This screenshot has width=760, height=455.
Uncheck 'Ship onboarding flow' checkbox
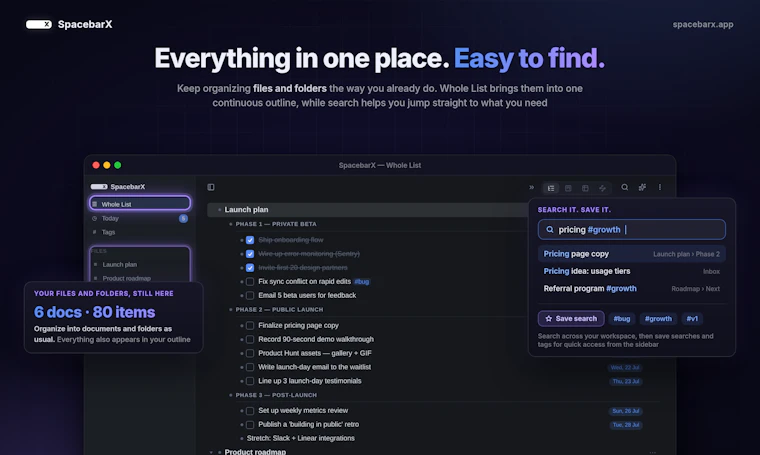coord(250,240)
